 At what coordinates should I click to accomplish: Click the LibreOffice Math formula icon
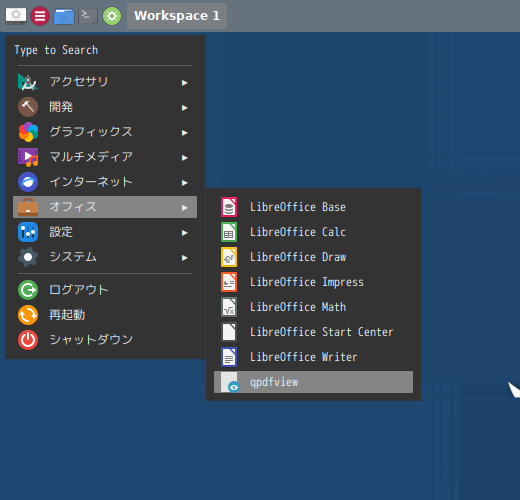[x=229, y=307]
